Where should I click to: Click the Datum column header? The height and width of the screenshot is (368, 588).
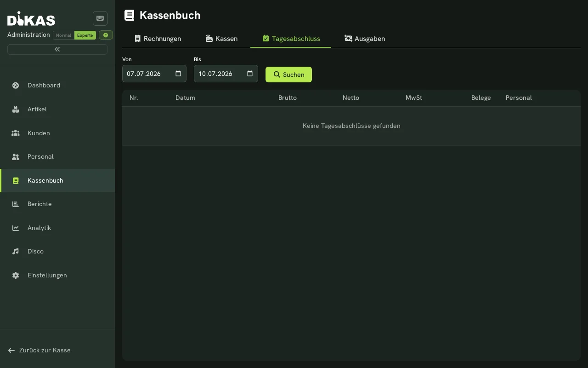click(185, 98)
